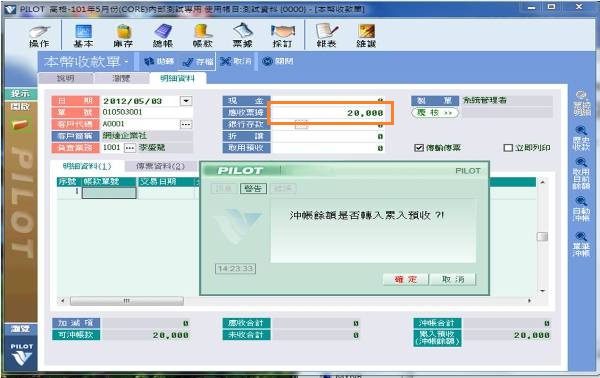Open the 維護 maintenance module icon
The height and width of the screenshot is (378, 600).
[366, 36]
